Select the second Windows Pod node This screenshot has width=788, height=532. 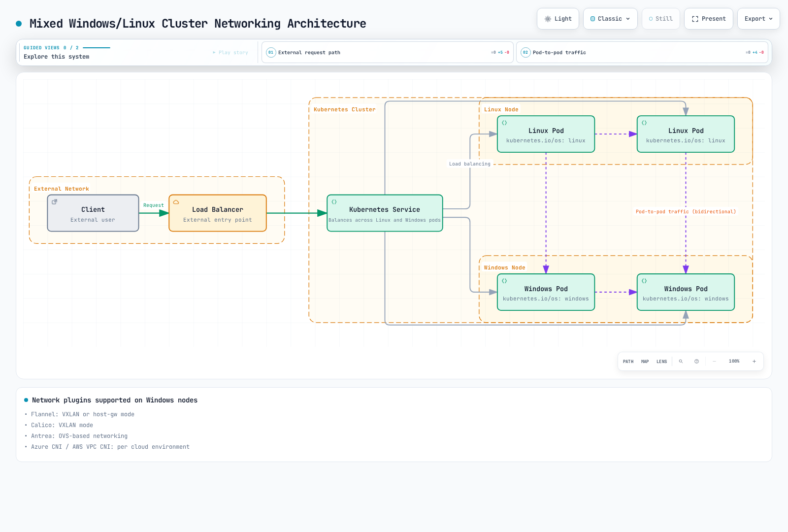click(x=686, y=292)
